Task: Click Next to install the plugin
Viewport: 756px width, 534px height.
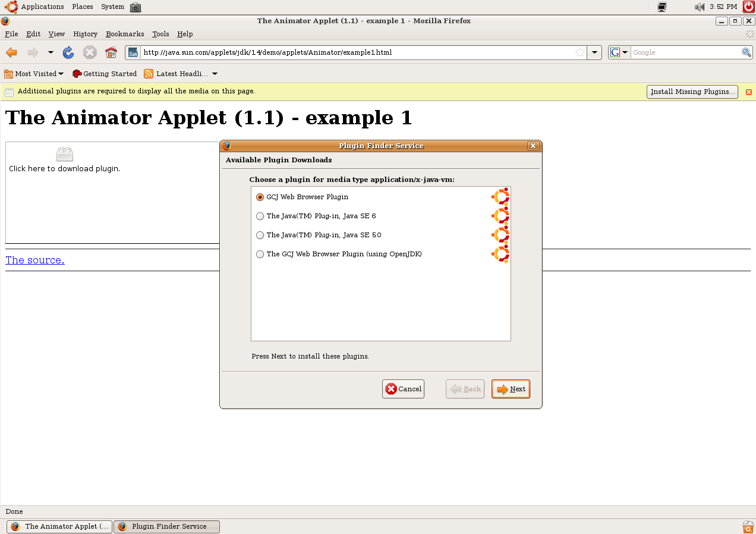Action: coord(511,389)
